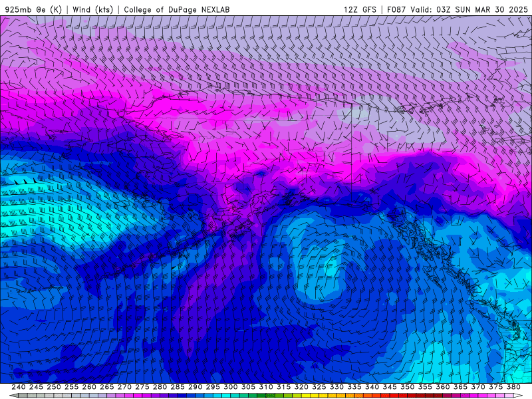This screenshot has width=532, height=399.
Task: Click the 365 value on color scale
Action: tap(460, 387)
